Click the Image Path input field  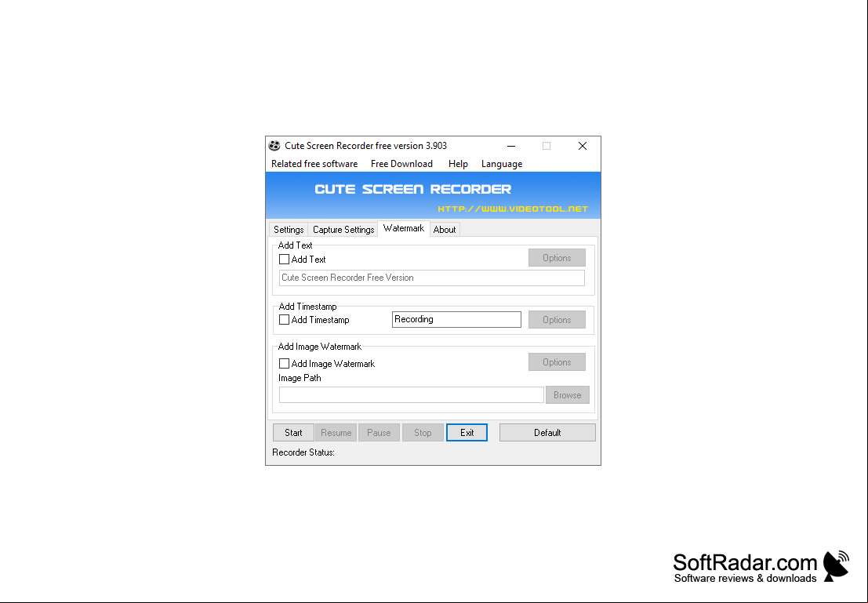coord(412,394)
